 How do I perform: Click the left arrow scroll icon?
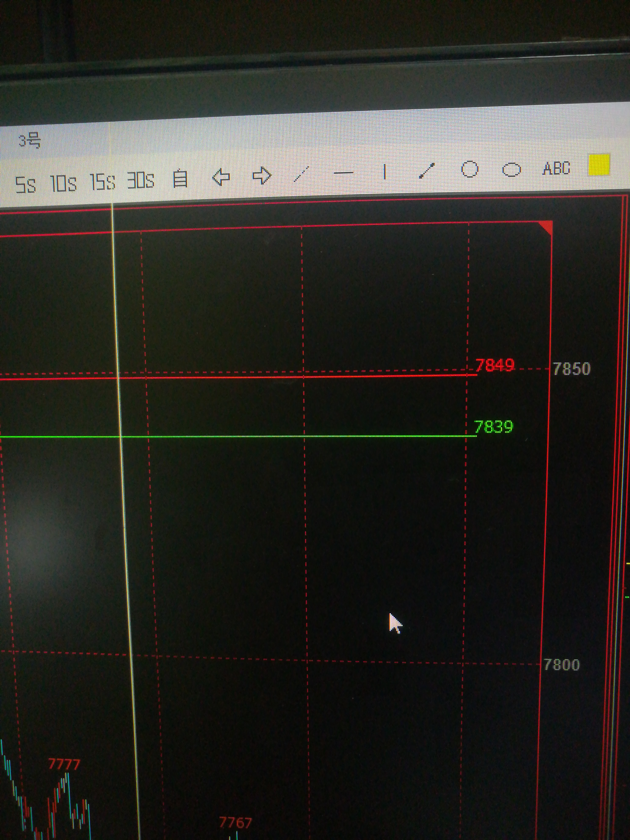[x=221, y=177]
